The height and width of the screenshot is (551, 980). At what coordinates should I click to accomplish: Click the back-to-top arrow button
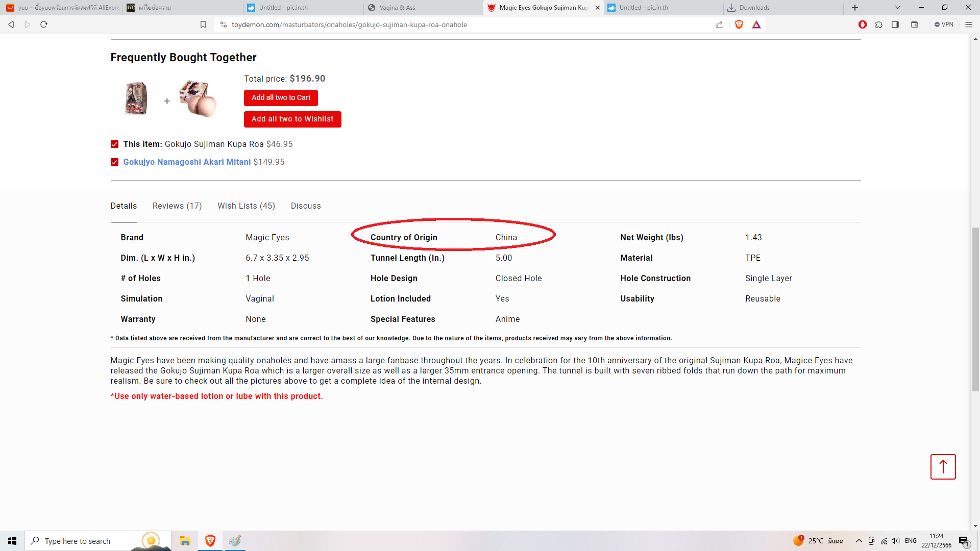tap(943, 467)
